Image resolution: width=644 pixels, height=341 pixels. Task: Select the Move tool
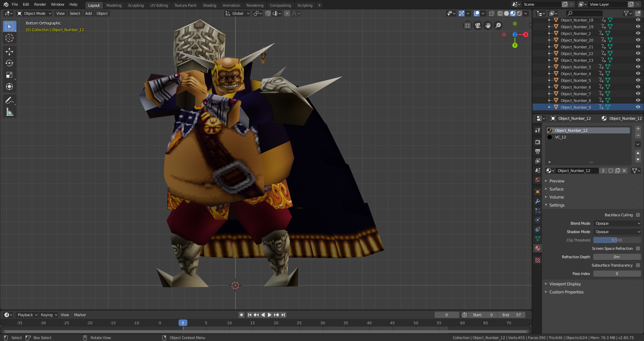[9, 51]
